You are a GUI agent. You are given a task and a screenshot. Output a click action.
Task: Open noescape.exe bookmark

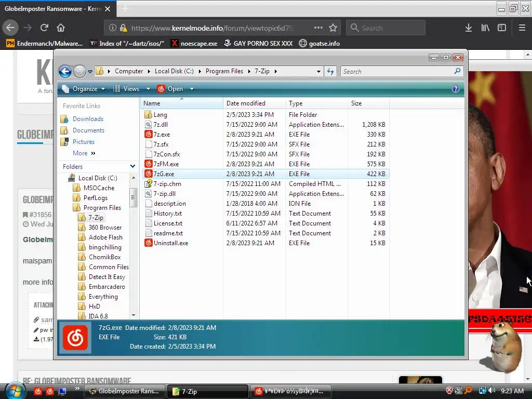[194, 44]
